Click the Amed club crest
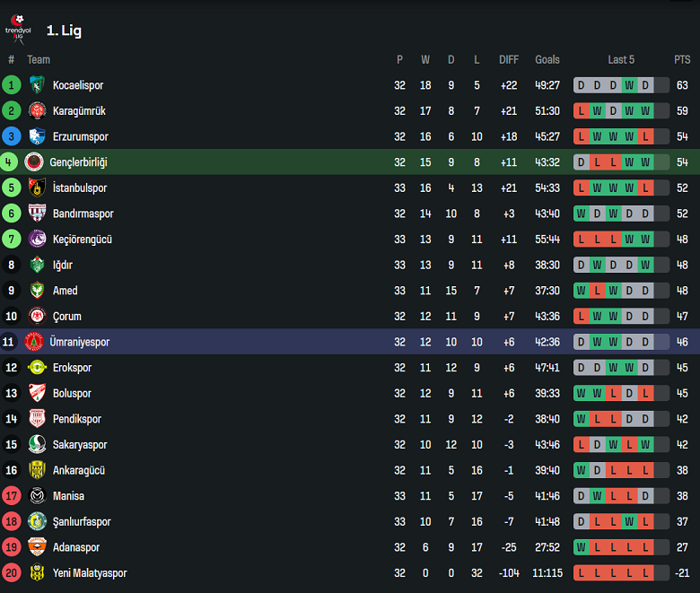 pyautogui.click(x=37, y=291)
